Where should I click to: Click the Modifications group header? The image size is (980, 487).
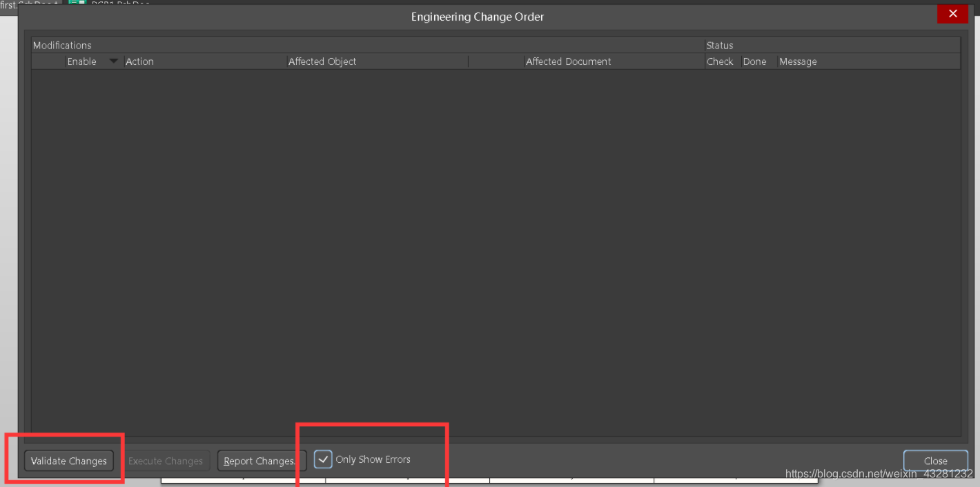[x=368, y=45]
